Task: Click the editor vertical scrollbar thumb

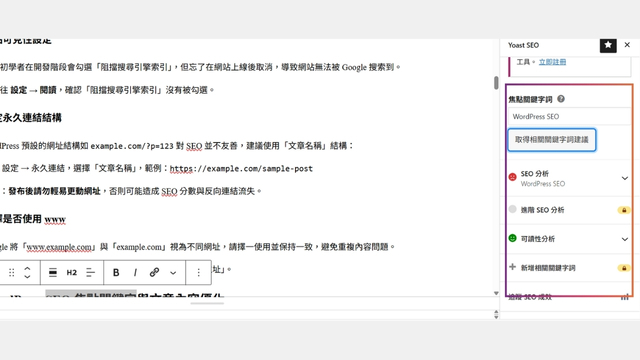Action: [496, 82]
